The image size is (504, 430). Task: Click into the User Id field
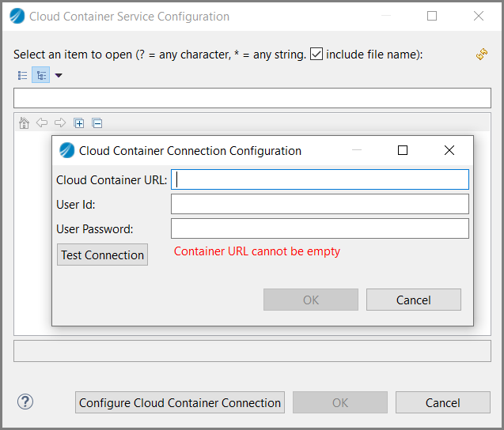[x=320, y=204]
